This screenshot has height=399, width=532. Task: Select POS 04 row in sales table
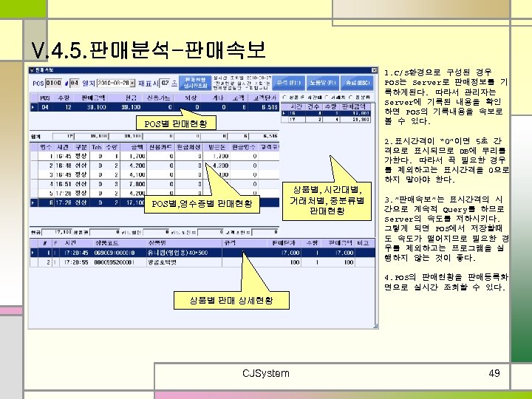pyautogui.click(x=154, y=107)
